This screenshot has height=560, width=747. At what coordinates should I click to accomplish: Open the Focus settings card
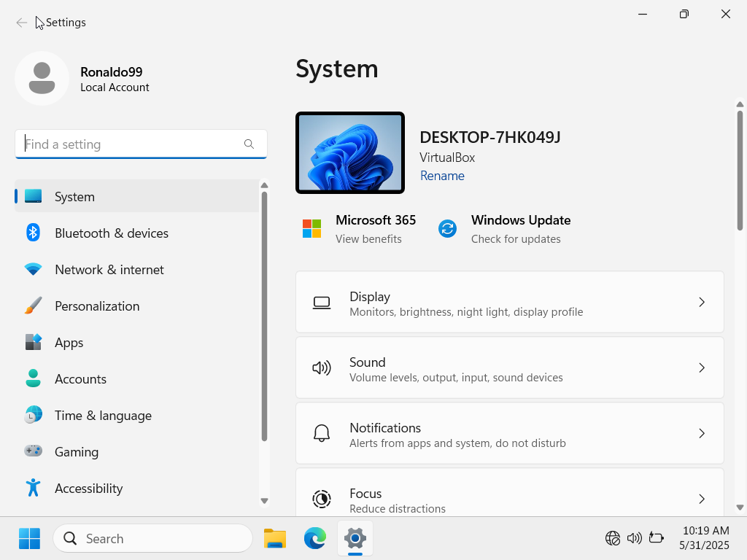point(510,492)
